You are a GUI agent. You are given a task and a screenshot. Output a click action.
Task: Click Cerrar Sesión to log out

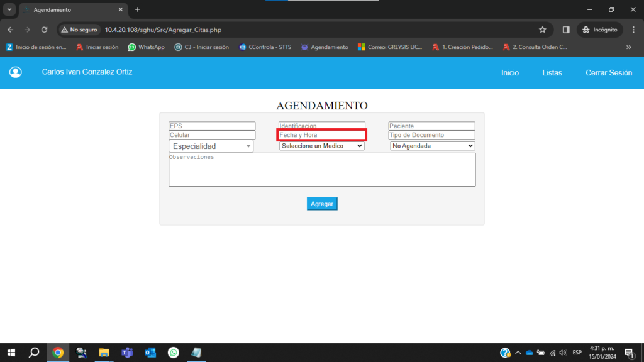point(608,73)
